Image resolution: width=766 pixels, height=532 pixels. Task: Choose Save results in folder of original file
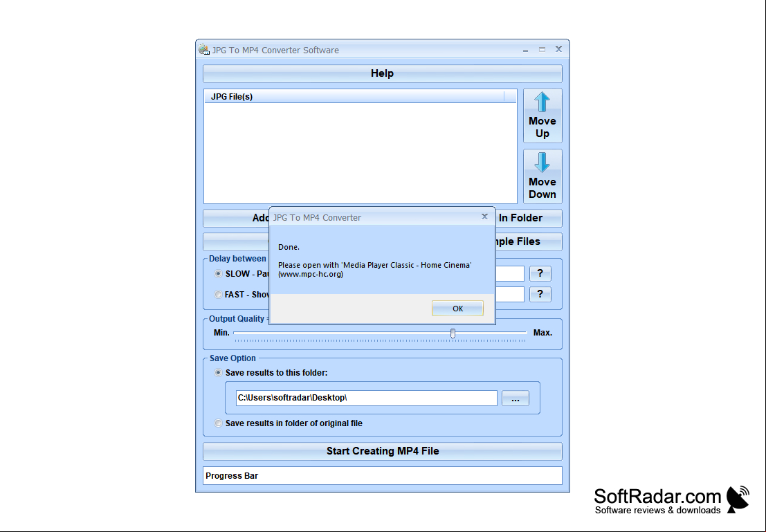coord(219,423)
